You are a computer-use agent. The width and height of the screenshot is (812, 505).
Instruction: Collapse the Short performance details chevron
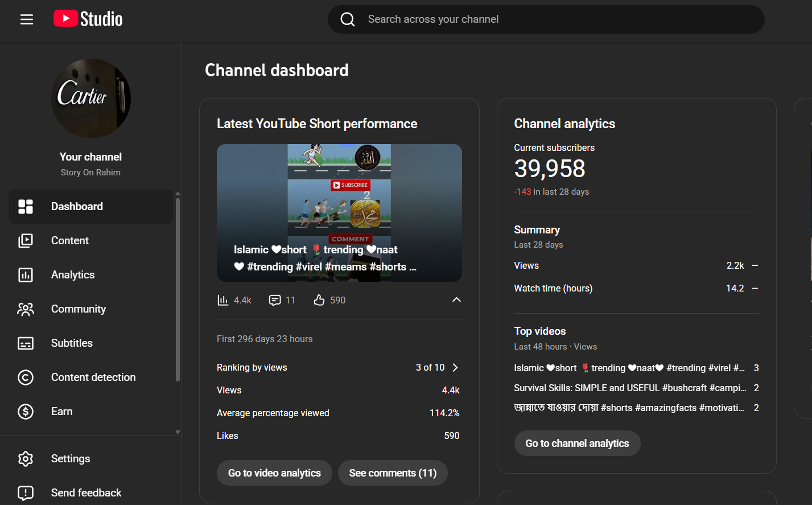tap(456, 300)
